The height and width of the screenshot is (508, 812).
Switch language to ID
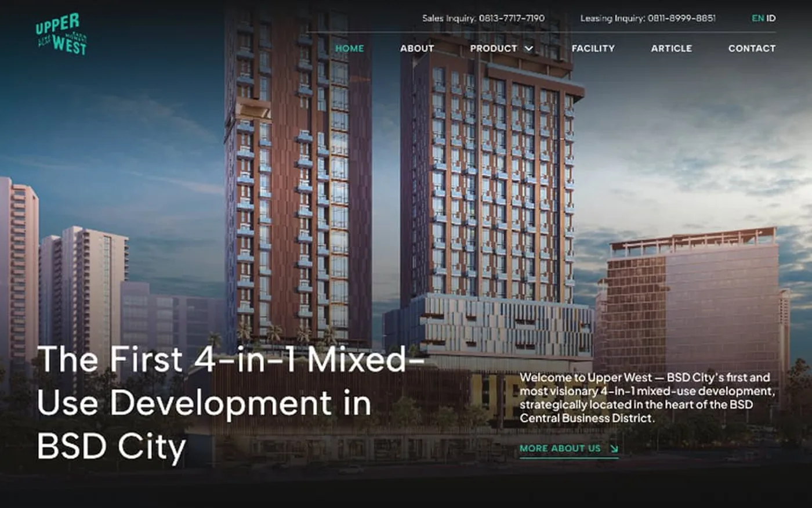[771, 18]
